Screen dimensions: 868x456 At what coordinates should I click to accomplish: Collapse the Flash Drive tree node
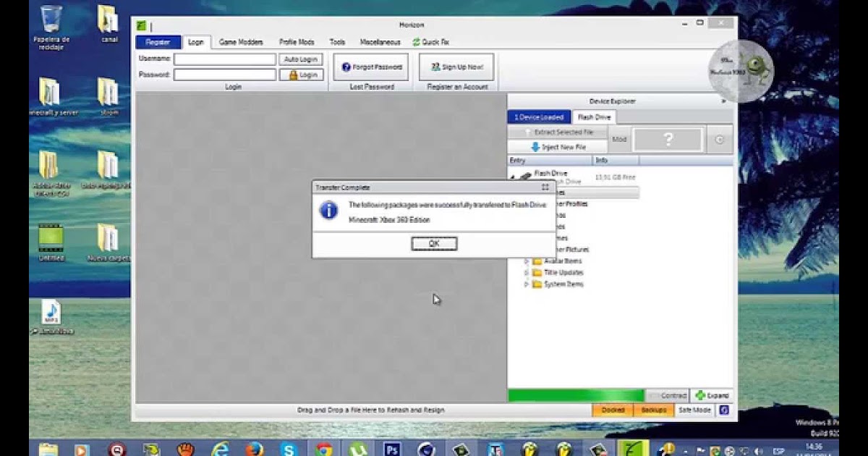tap(513, 176)
